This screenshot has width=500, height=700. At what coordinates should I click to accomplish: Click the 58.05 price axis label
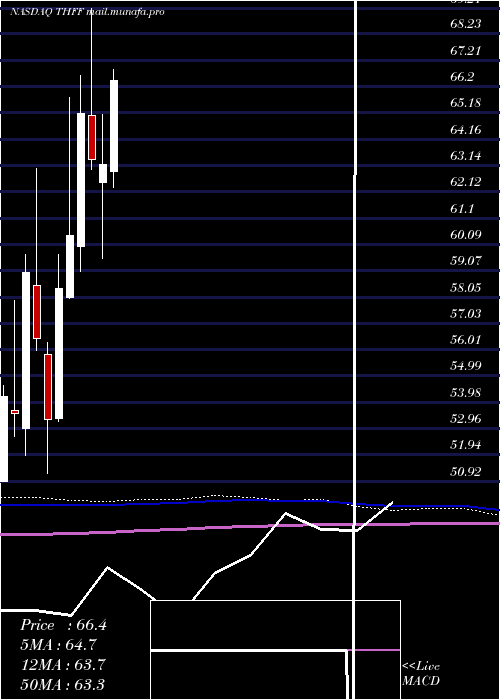pos(466,287)
